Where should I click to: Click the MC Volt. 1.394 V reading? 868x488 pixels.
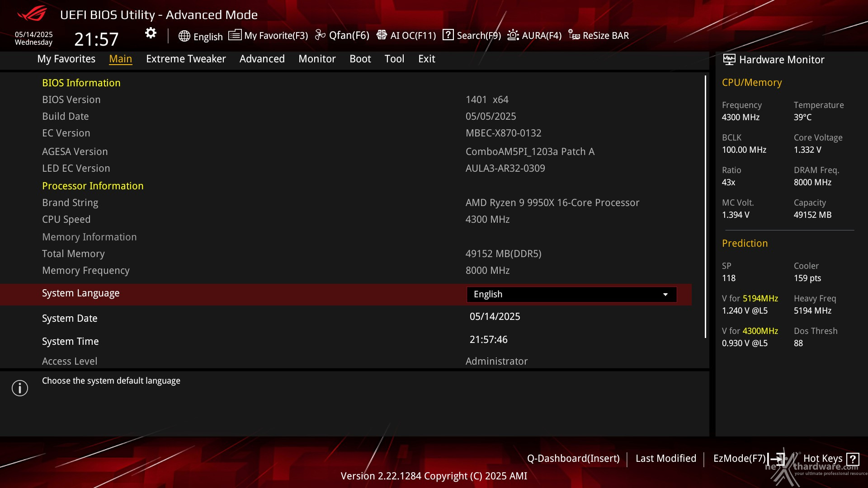point(736,215)
